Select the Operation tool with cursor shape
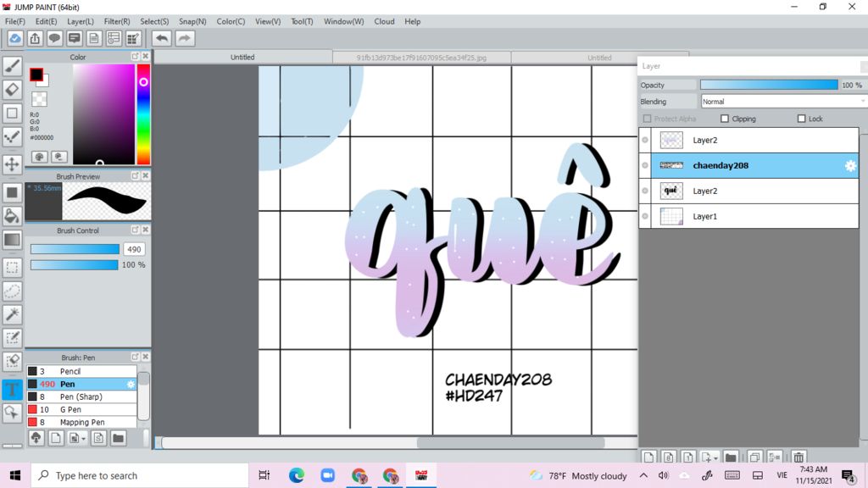 [x=12, y=413]
